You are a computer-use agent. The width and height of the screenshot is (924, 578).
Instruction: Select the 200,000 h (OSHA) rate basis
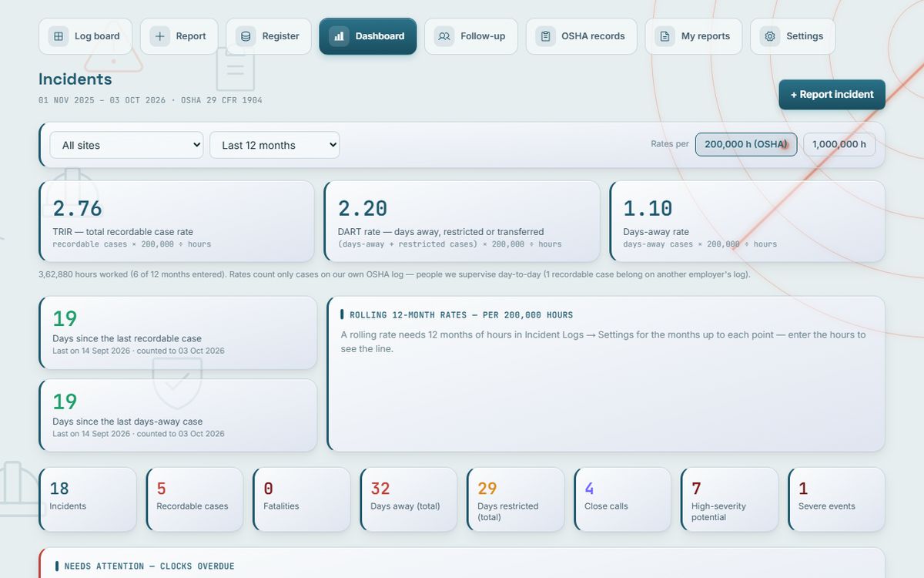click(746, 144)
